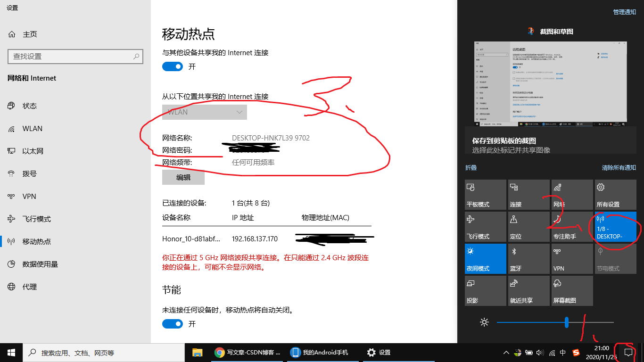Open 所有设置 from quick actions
The image size is (644, 362).
pos(615,194)
